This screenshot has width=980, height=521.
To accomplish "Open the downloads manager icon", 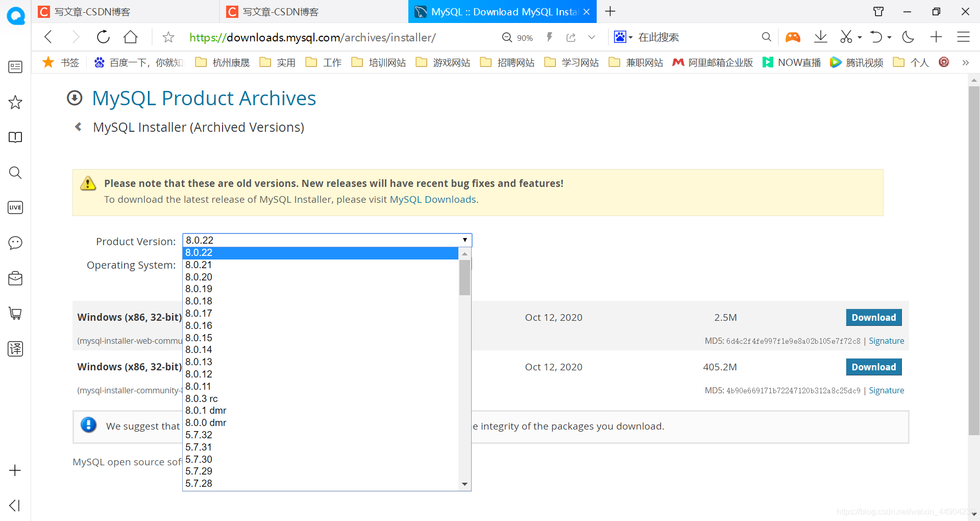I will point(820,37).
